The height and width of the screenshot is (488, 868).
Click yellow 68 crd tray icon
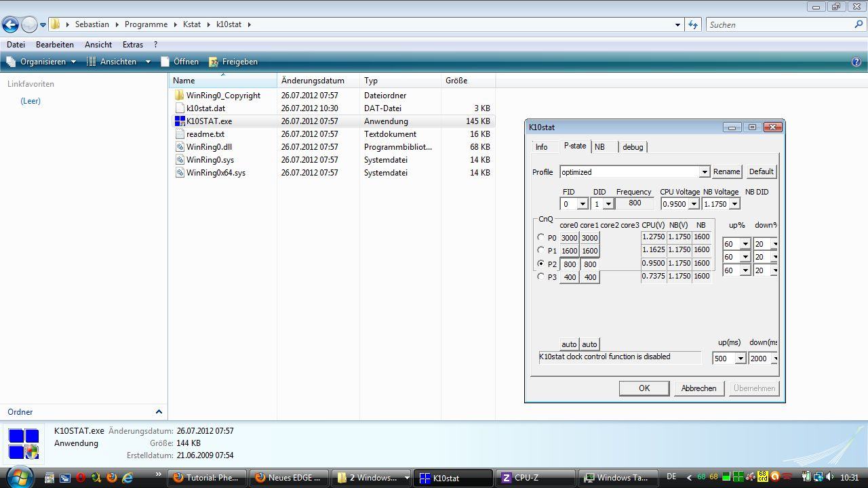click(763, 477)
